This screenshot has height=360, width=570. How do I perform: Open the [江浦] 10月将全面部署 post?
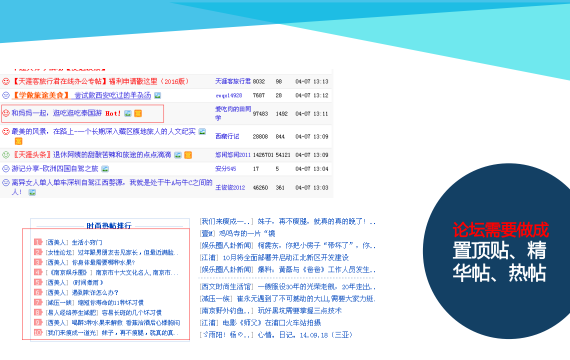click(x=274, y=257)
